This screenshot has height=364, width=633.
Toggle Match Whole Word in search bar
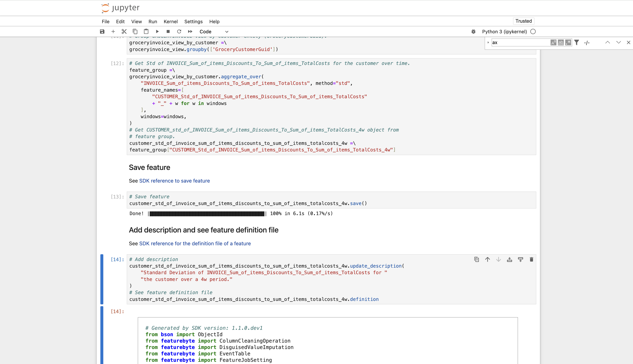561,42
